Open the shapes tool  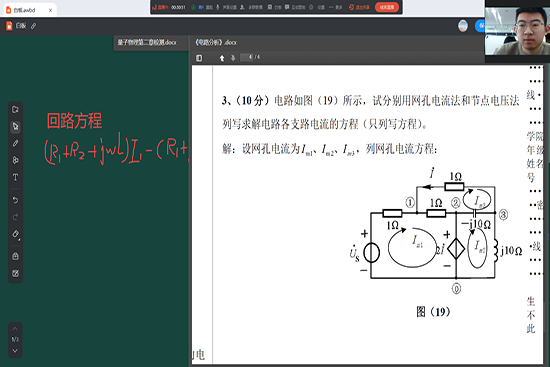pos(15,160)
